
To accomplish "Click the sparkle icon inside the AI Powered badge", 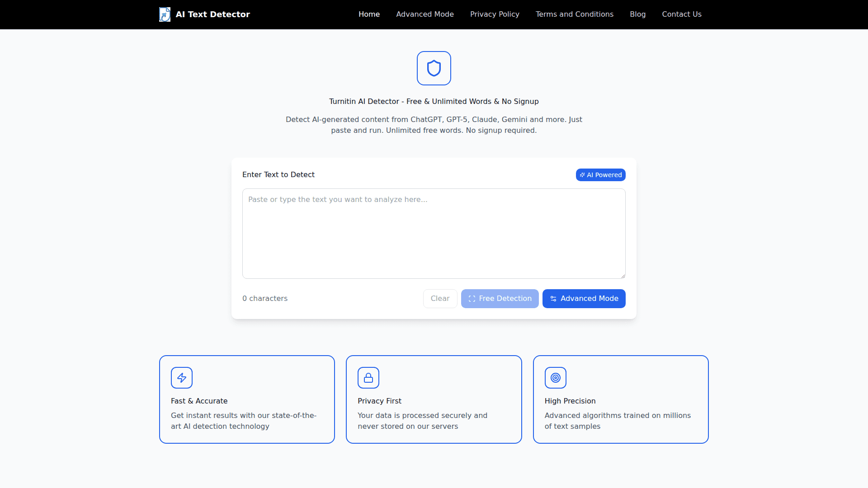I will [583, 175].
